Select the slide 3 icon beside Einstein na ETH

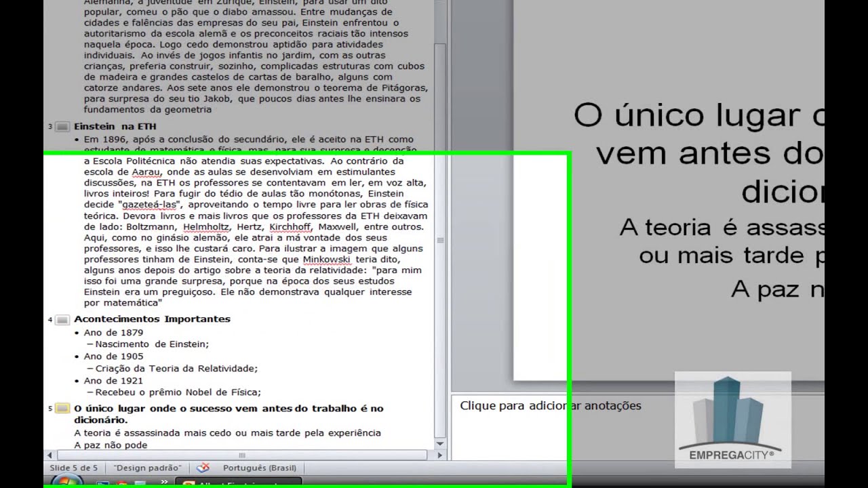(x=62, y=127)
